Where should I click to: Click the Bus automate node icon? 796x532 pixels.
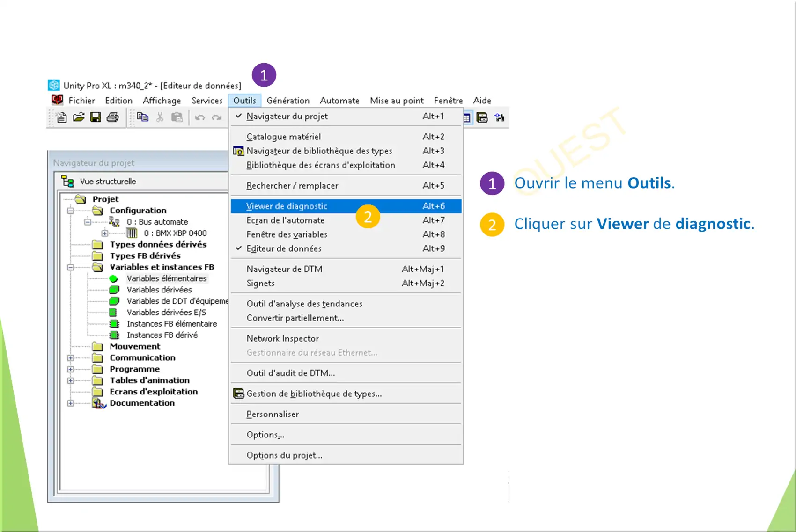(x=114, y=222)
